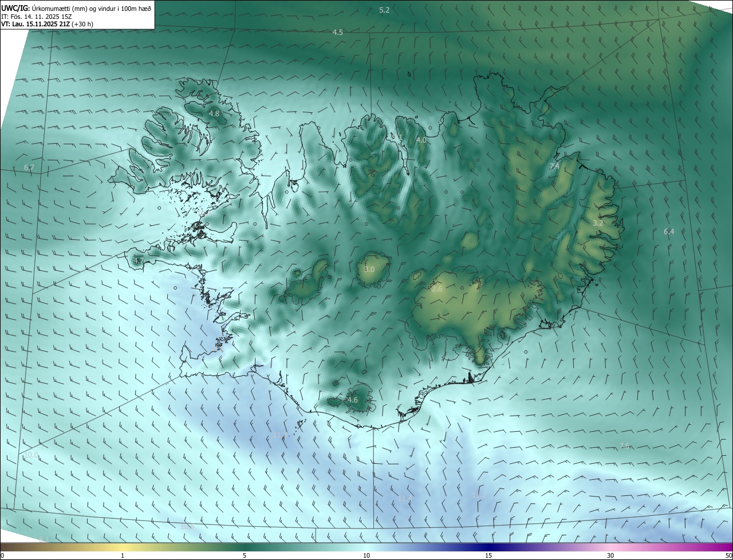The width and height of the screenshot is (733, 560).
Task: Click the 6.4 value label
Action: (669, 232)
